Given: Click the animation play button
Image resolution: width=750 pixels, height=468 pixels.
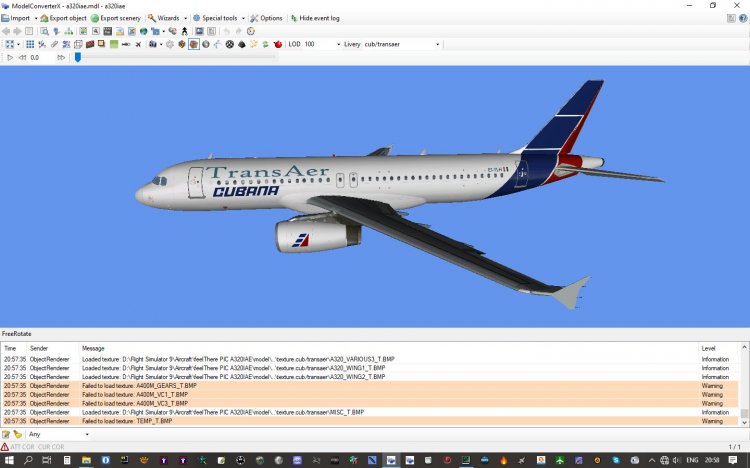Looking at the screenshot, I should coord(10,57).
